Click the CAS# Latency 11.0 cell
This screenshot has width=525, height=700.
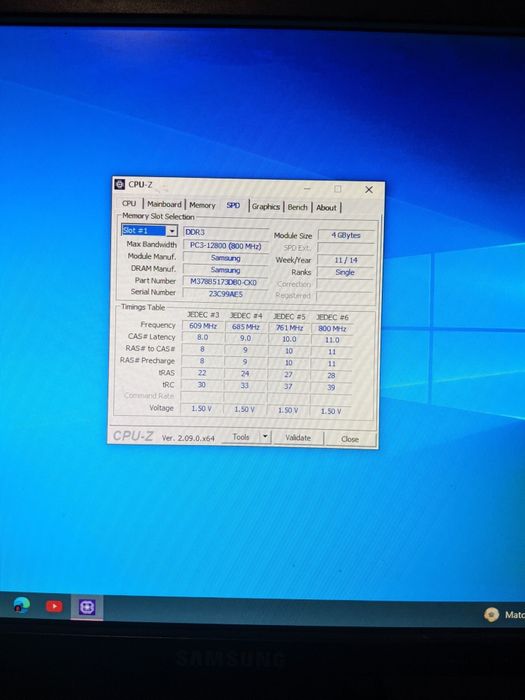coord(332,340)
